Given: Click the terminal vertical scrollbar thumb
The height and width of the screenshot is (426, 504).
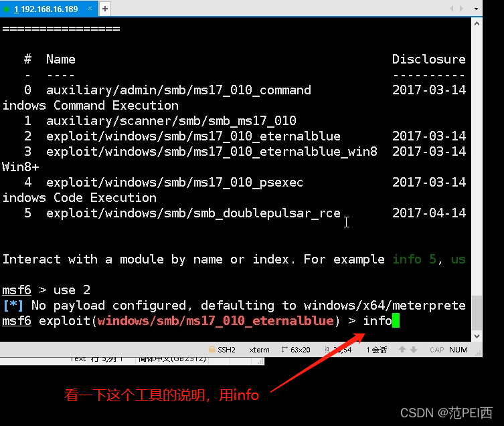Looking at the screenshot, I should [477, 313].
